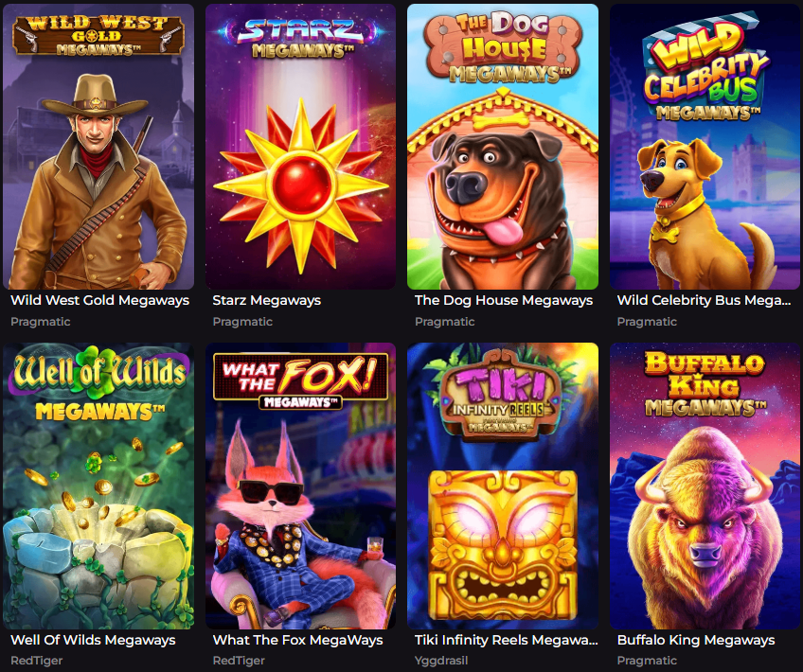Click the truncated Wild Celebrity Bus Mega... title
Viewport: 803px width, 672px height.
pos(704,300)
